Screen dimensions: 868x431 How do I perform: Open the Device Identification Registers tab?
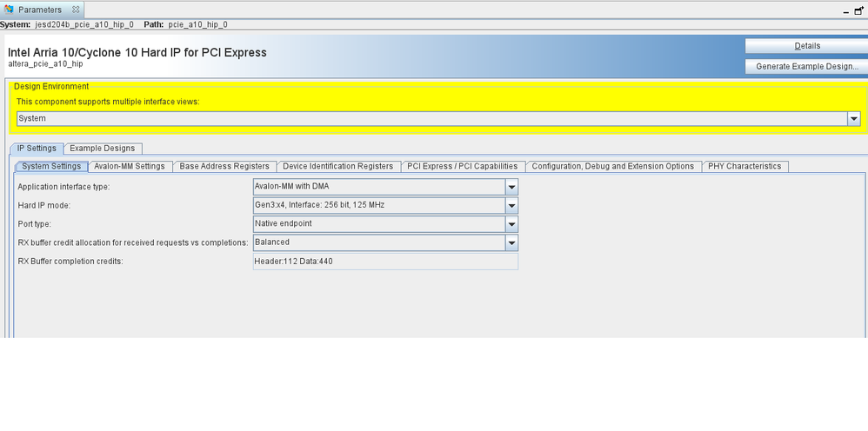coord(337,167)
